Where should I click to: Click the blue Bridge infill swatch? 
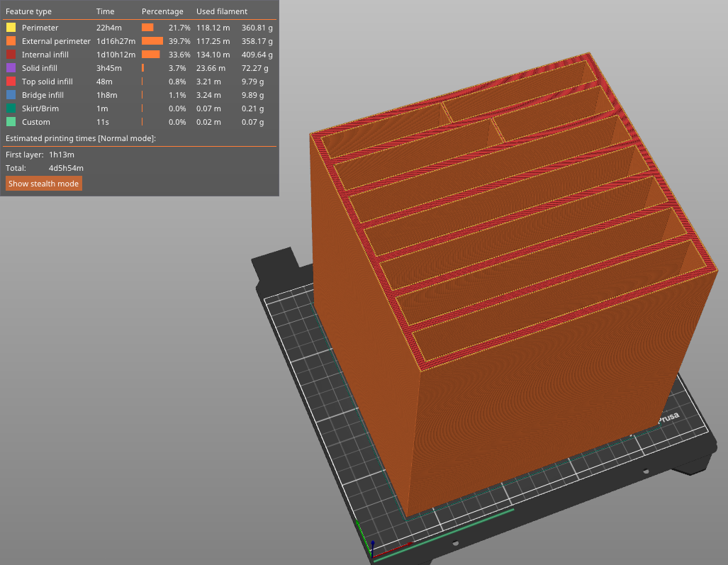tap(11, 95)
